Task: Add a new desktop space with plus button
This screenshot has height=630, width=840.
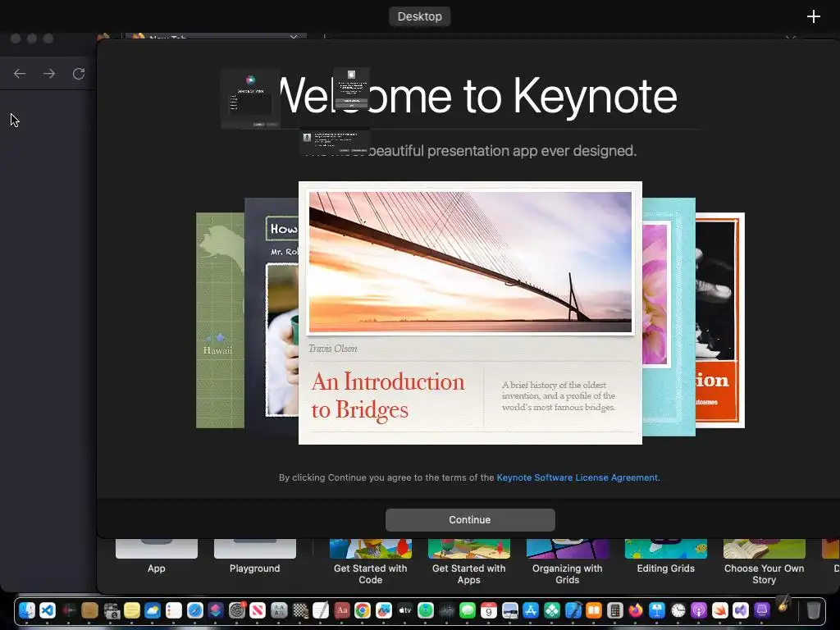Action: pyautogui.click(x=813, y=16)
